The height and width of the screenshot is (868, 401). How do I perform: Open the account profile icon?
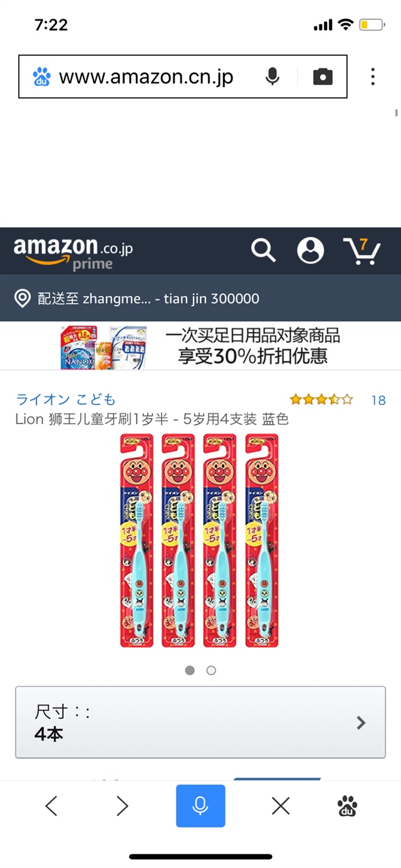[x=310, y=251]
